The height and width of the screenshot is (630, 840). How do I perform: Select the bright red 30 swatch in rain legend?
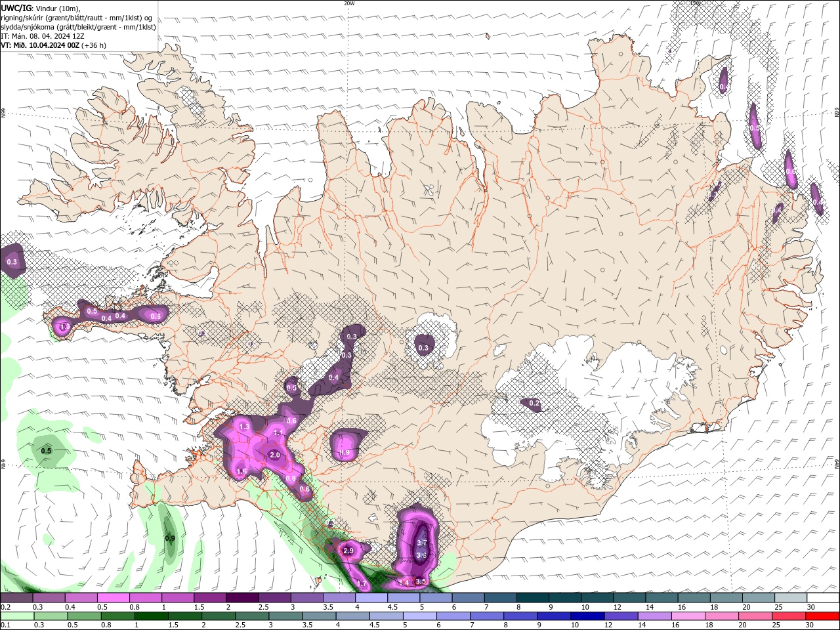(823, 616)
